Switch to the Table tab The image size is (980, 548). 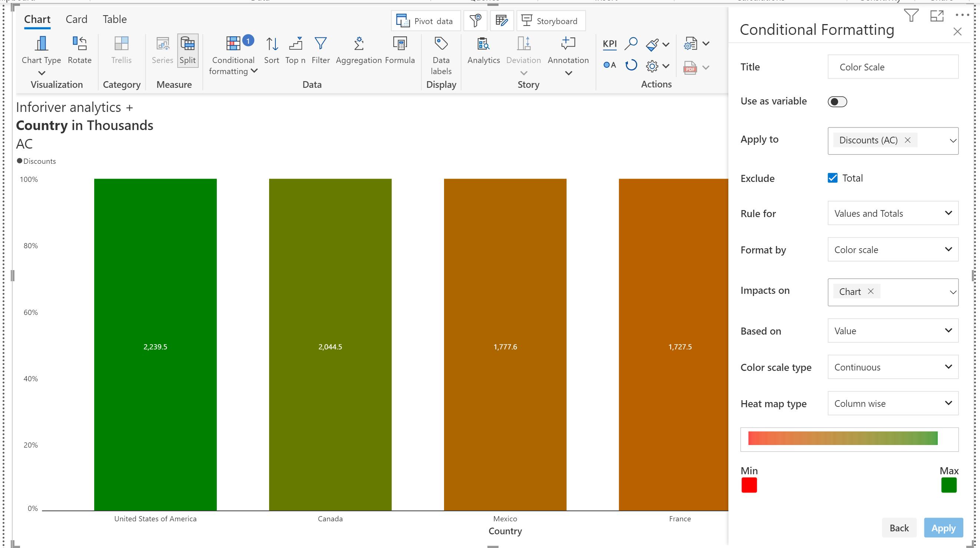[115, 19]
